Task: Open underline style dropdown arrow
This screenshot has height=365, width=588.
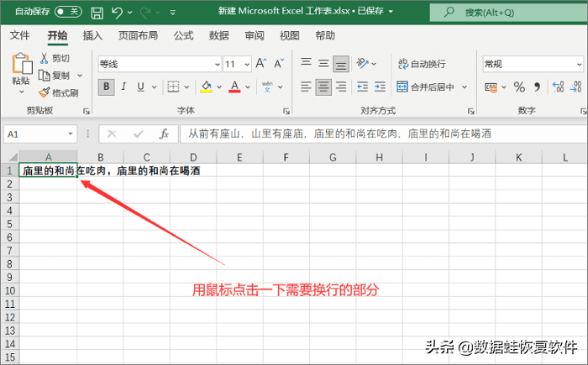Action: click(x=154, y=87)
